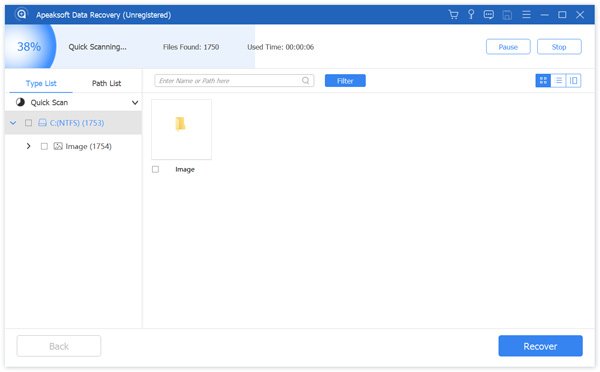
Task: Click the magnifier search icon
Action: [x=305, y=80]
